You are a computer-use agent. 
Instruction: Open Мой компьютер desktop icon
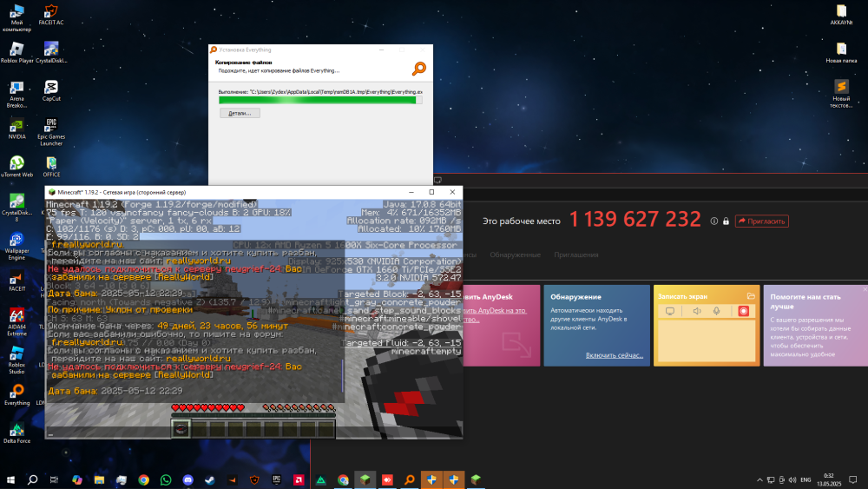click(16, 17)
